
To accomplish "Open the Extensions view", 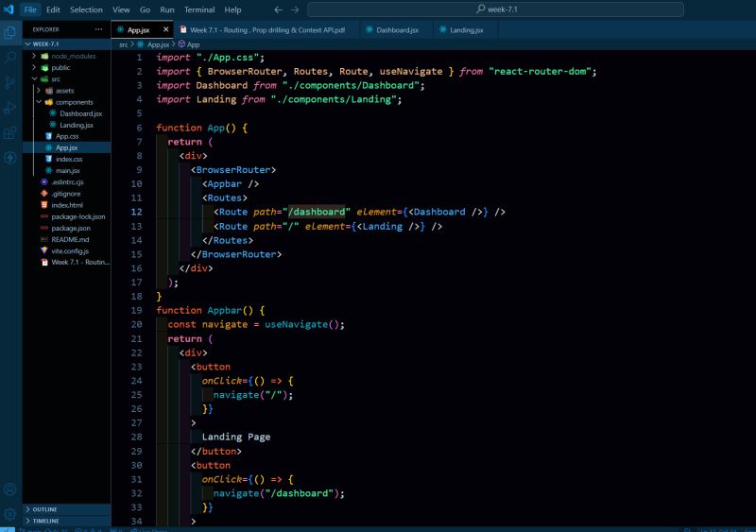I will coord(10,133).
